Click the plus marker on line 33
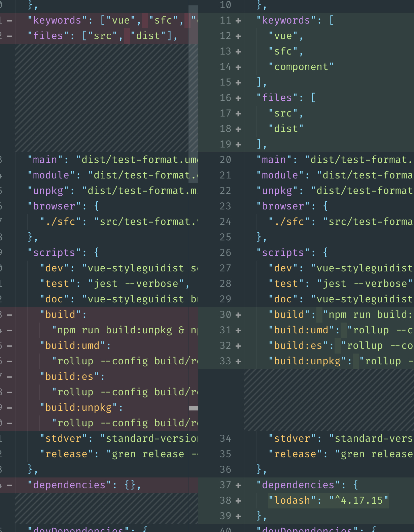 pyautogui.click(x=238, y=361)
